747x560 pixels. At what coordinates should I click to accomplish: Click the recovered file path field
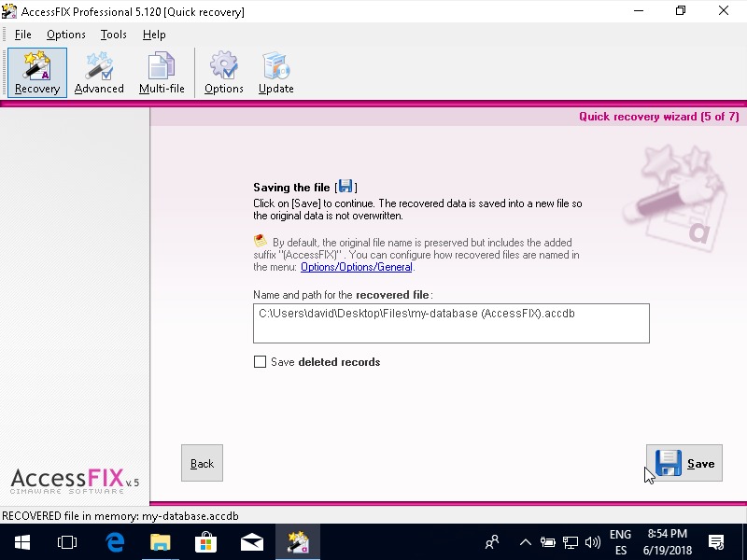pos(451,323)
